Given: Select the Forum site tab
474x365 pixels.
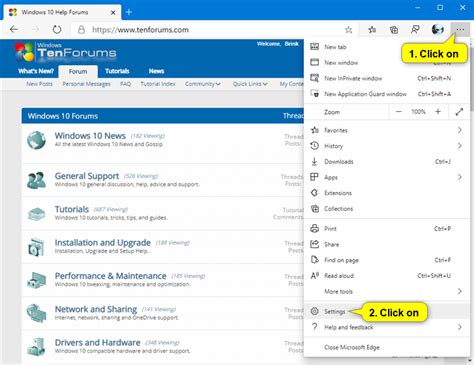Looking at the screenshot, I should pos(78,72).
